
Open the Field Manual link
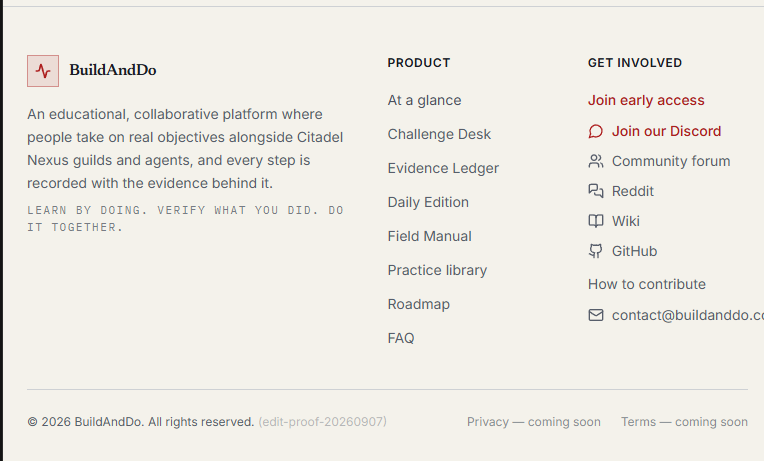tap(429, 236)
